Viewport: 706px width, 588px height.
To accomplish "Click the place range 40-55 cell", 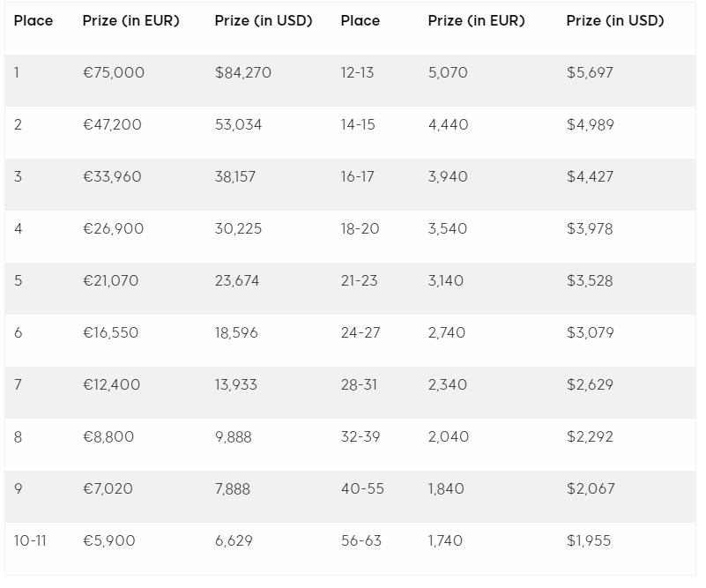I will click(362, 489).
